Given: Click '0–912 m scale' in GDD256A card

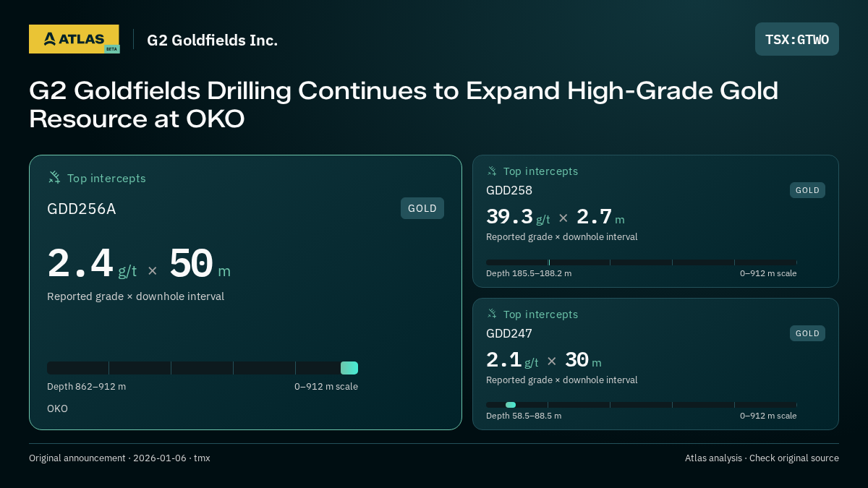Looking at the screenshot, I should click(326, 387).
